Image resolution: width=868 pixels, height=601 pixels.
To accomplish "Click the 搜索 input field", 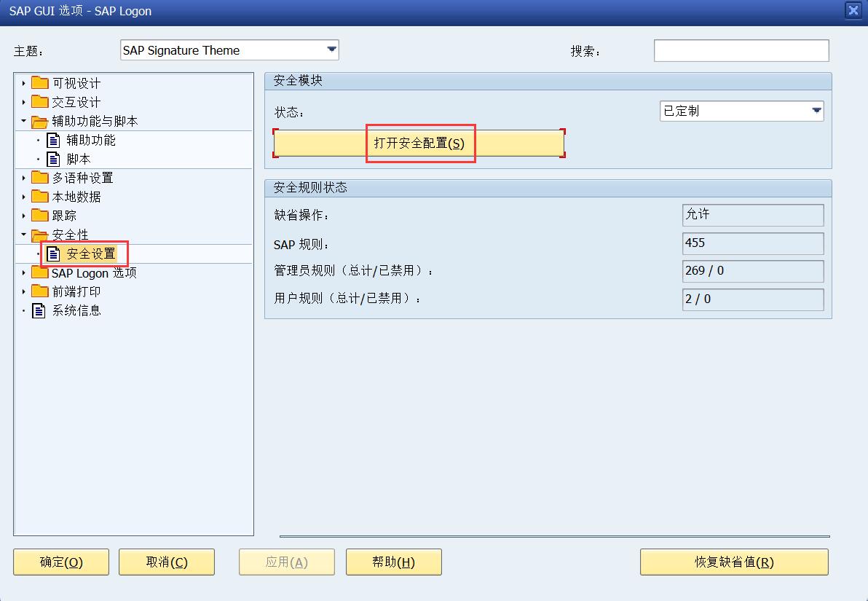I will point(741,51).
